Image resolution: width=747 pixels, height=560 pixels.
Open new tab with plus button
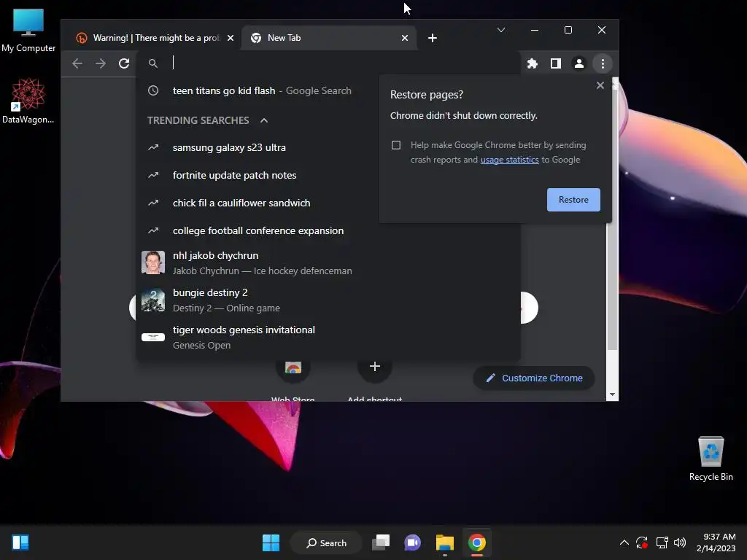coord(432,38)
